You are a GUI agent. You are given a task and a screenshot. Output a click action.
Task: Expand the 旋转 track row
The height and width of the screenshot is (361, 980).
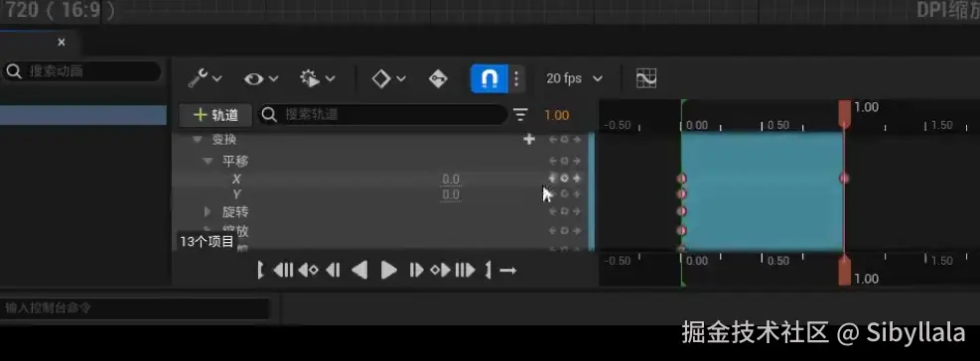208,211
